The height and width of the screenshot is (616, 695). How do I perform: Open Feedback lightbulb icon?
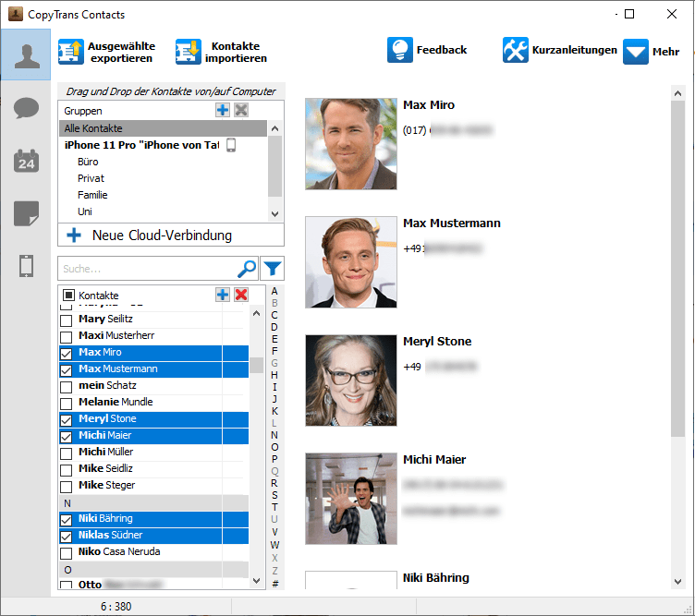pos(400,50)
